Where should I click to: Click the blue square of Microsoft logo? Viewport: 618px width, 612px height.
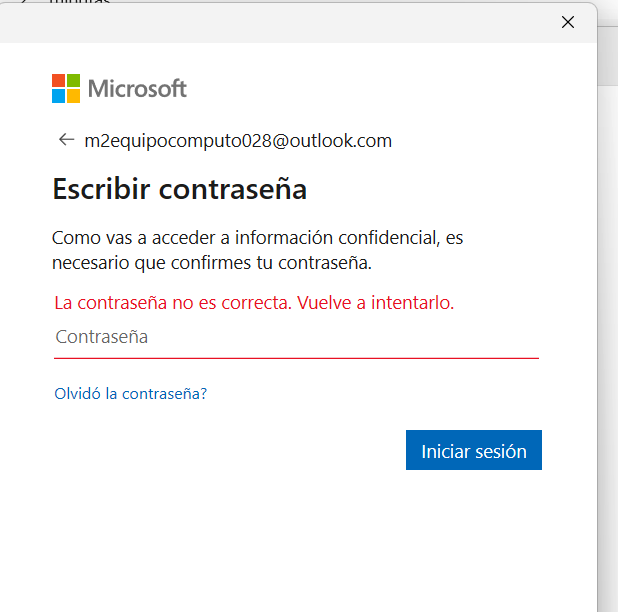point(58,96)
